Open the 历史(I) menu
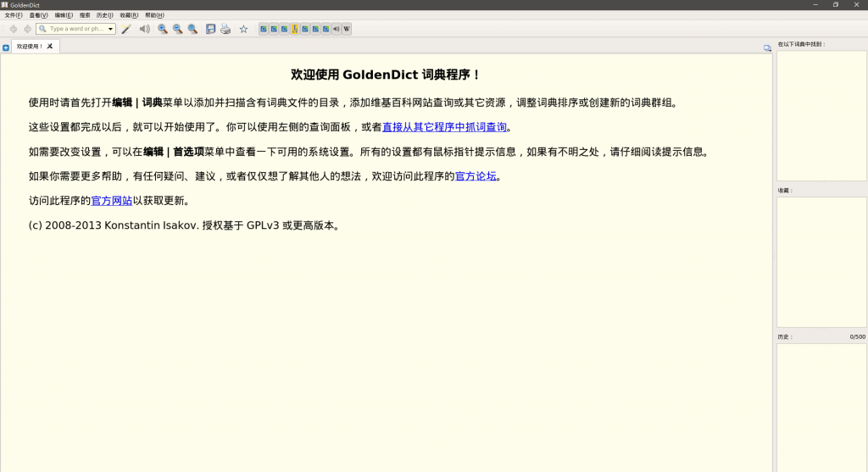The image size is (868, 472). tap(104, 15)
